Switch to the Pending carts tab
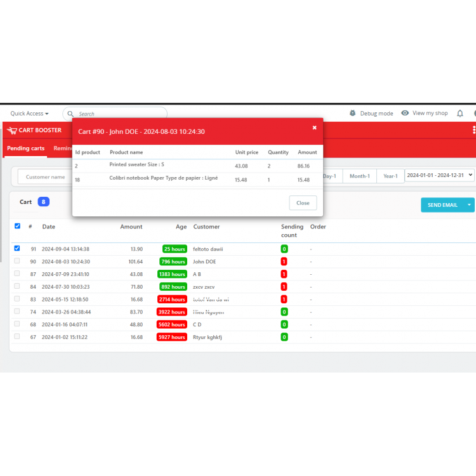Image resolution: width=476 pixels, height=476 pixels. [26, 149]
